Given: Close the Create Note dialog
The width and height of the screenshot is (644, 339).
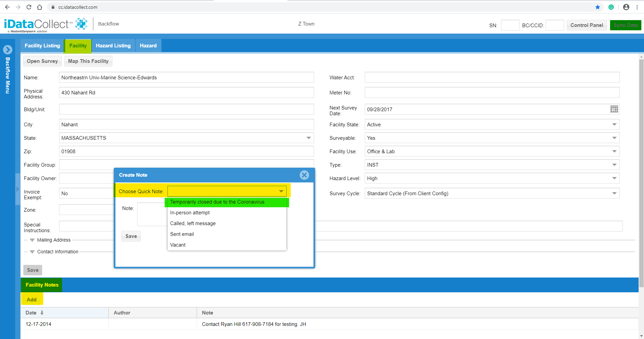Looking at the screenshot, I should click(x=304, y=175).
